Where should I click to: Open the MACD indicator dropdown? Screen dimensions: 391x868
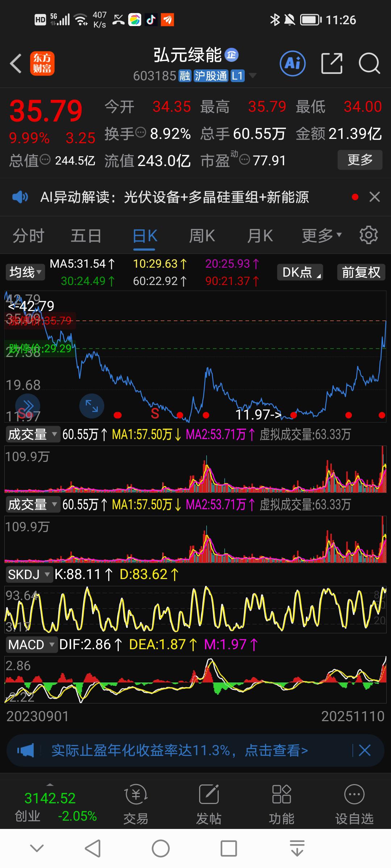[x=31, y=644]
